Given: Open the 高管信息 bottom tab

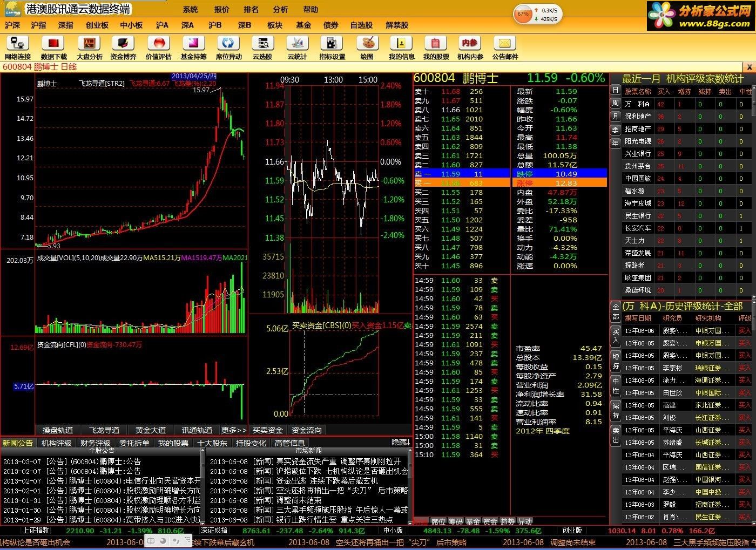Looking at the screenshot, I should point(290,443).
